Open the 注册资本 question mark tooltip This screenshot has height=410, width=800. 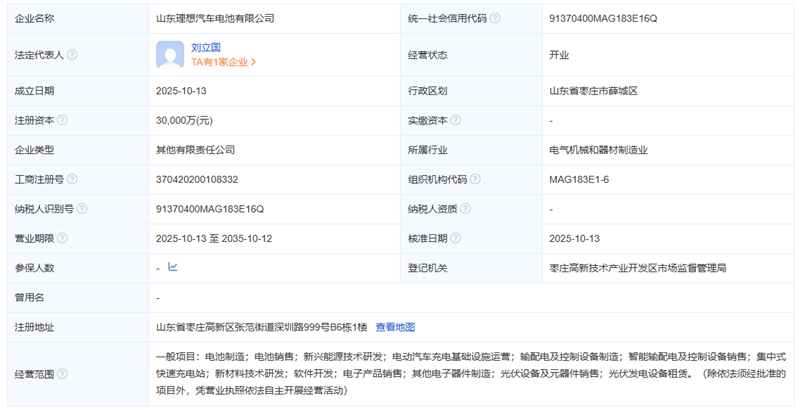pos(62,121)
